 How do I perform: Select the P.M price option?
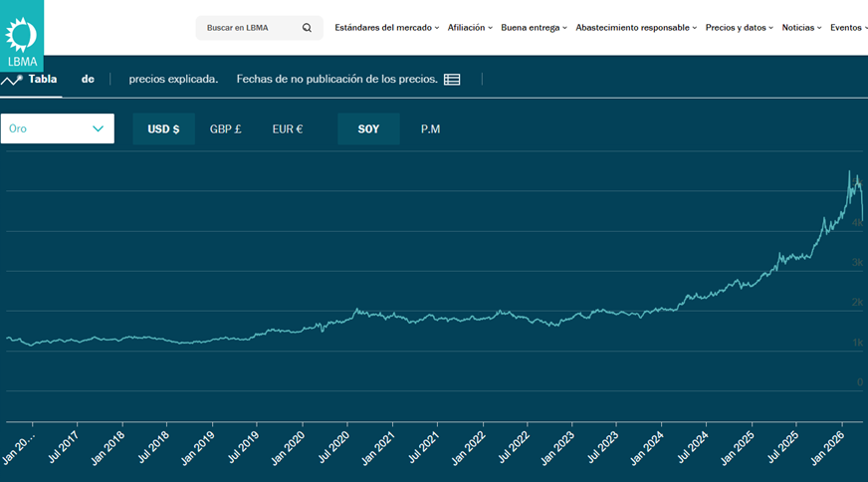(x=430, y=129)
